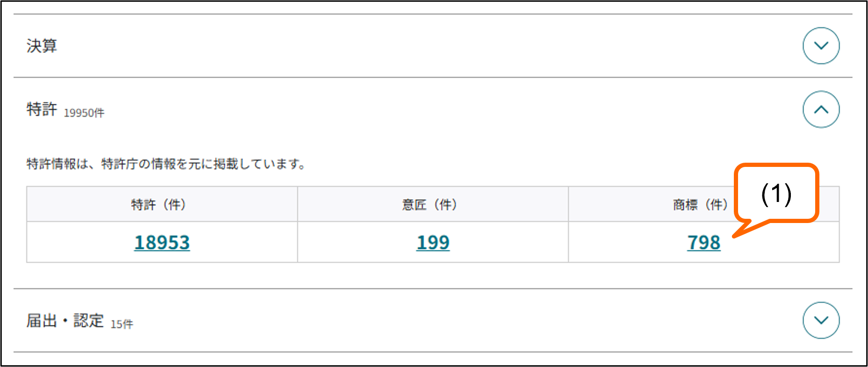Click the circled down-arrow icon beside 決算
Image resolution: width=868 pixels, height=367 pixels.
coord(820,45)
